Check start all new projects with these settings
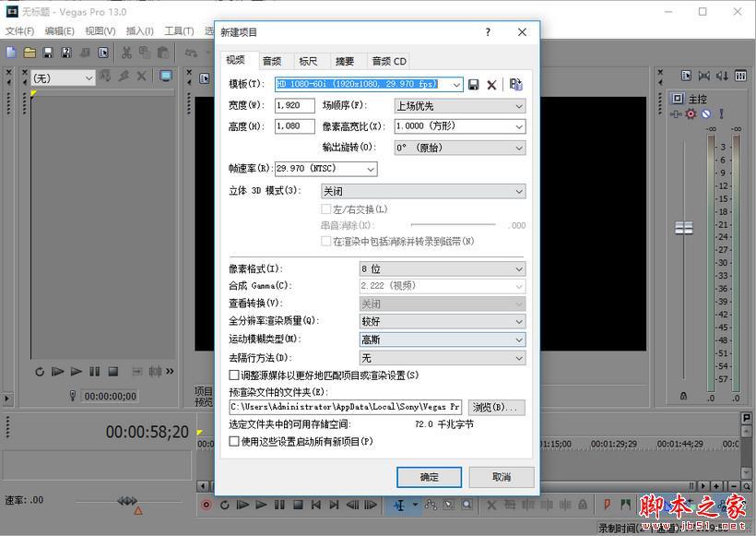The height and width of the screenshot is (536, 756). [235, 442]
